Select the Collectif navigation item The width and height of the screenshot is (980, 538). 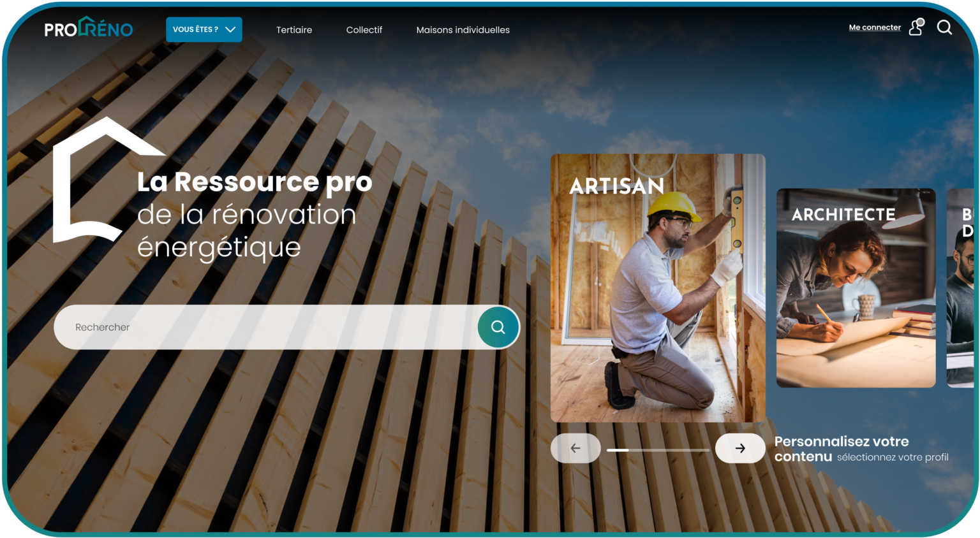pos(364,29)
